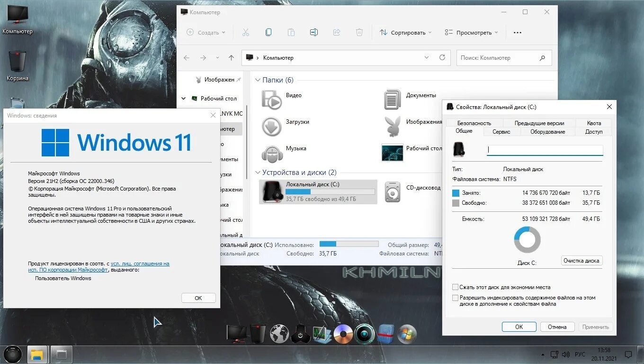
Task: Select Локальный диск (C:) drive tile
Action: click(x=318, y=192)
